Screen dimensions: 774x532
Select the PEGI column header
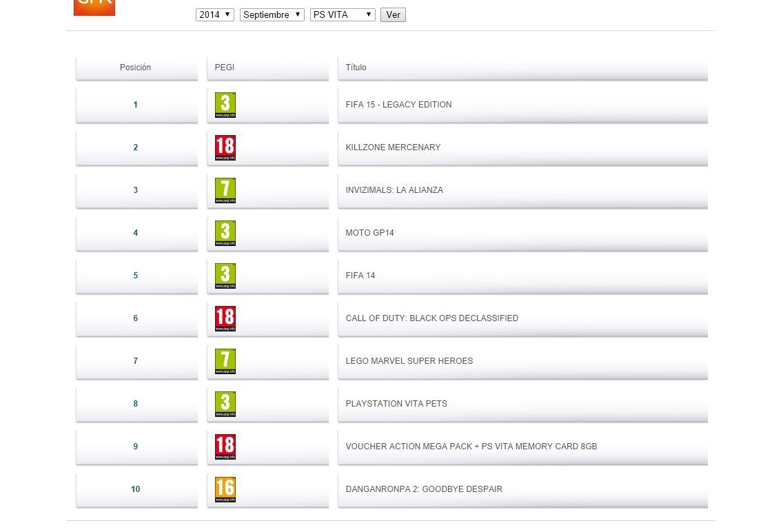click(x=225, y=68)
